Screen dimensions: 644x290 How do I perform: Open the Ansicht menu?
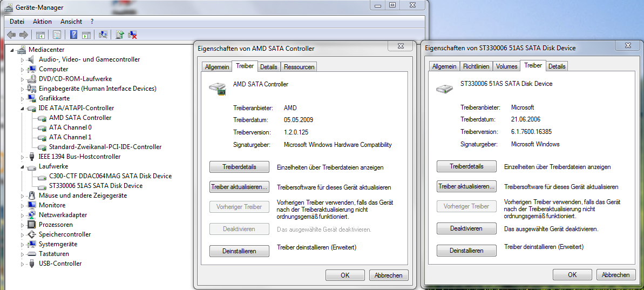click(71, 22)
